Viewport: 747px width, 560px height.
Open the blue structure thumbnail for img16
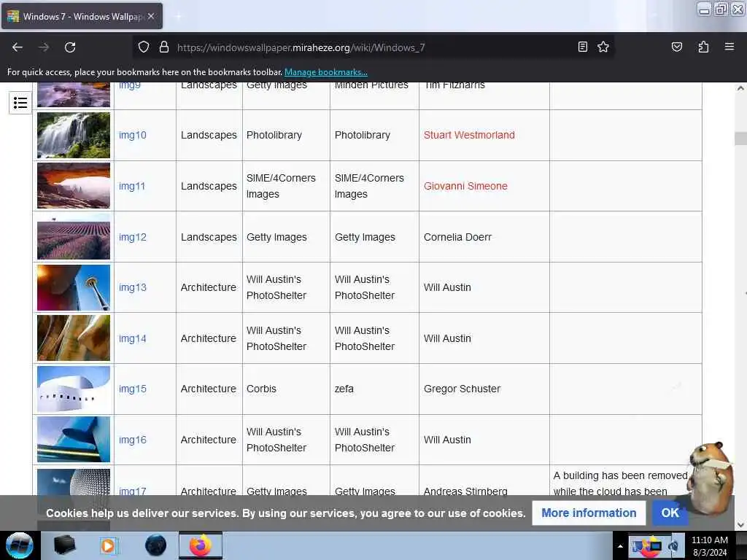coord(74,440)
